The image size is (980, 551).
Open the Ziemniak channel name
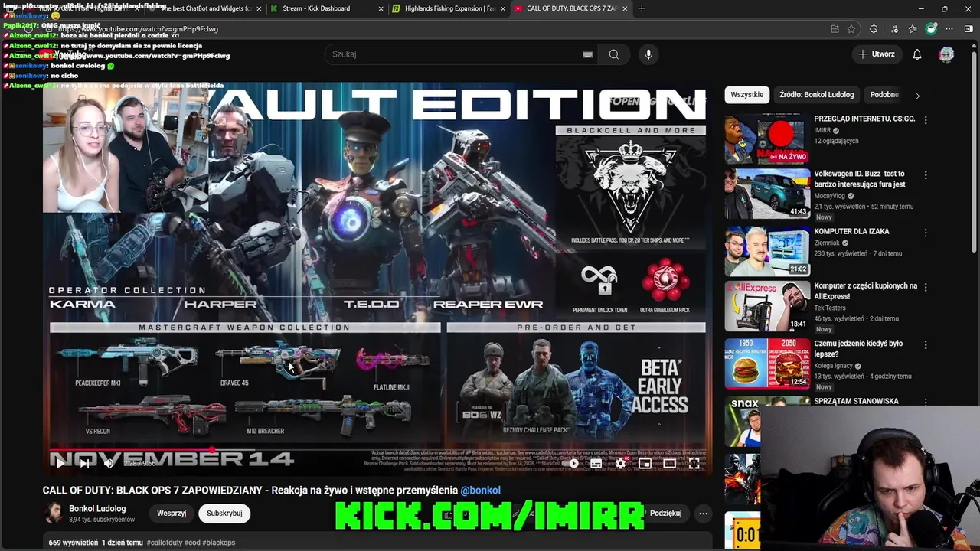click(x=829, y=243)
